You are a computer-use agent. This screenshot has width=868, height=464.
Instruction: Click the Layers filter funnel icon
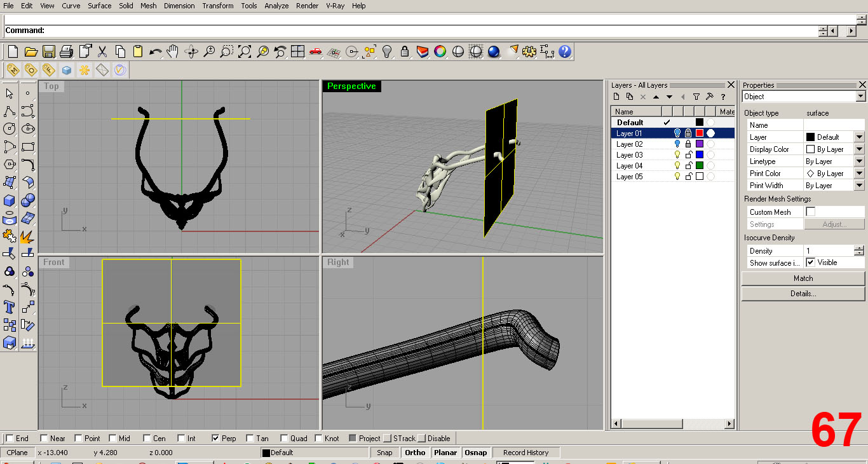pyautogui.click(x=696, y=97)
